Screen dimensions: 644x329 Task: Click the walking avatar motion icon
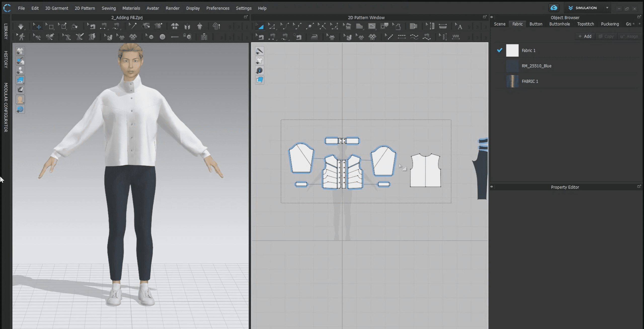(x=21, y=37)
